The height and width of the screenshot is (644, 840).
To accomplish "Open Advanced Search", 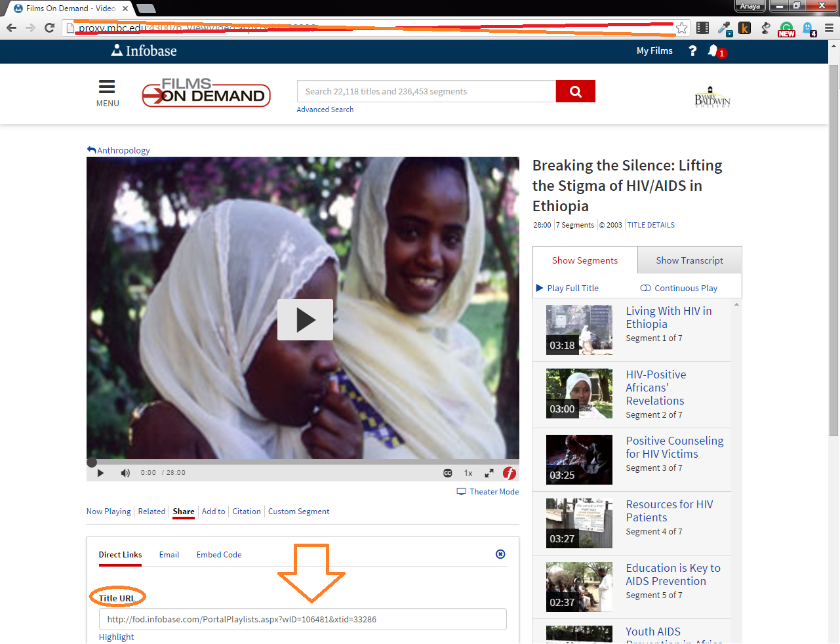I will [325, 110].
